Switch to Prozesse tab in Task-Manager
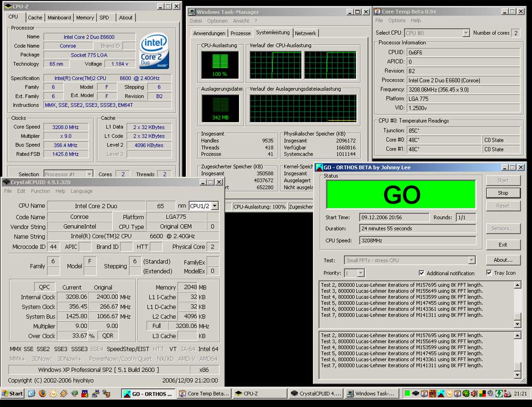 [x=241, y=33]
